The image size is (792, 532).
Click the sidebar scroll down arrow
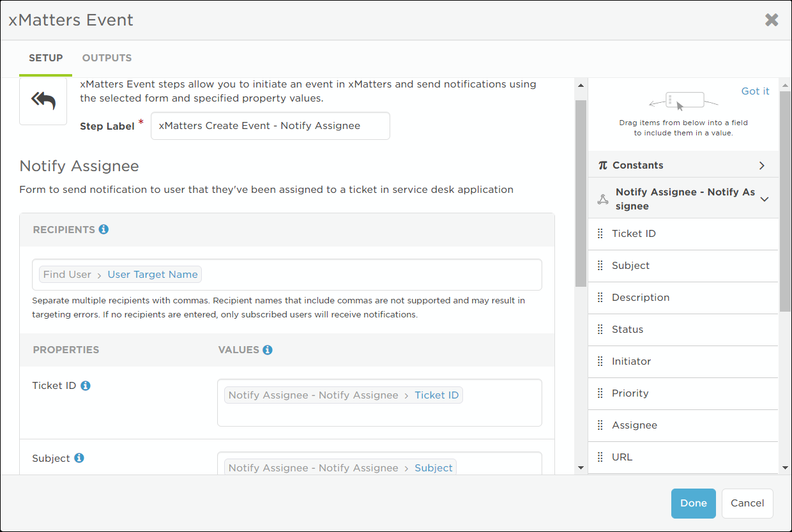pyautogui.click(x=785, y=468)
